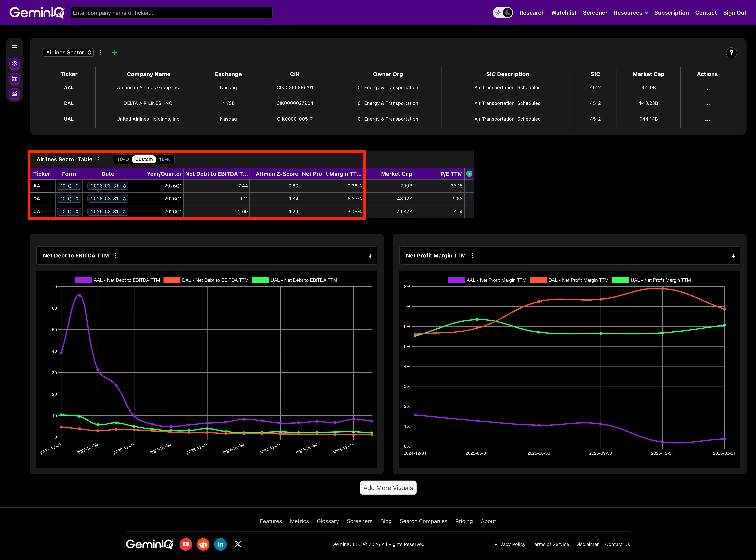Open GeminIQ YouTube channel icon
Viewport: 756px width, 560px height.
(x=186, y=544)
